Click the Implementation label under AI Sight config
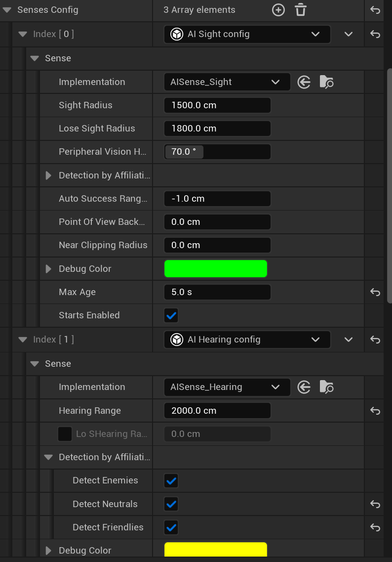 (92, 82)
